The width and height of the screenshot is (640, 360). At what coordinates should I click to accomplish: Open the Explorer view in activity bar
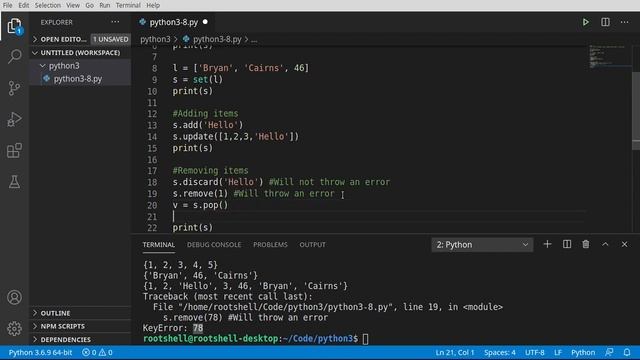14,26
